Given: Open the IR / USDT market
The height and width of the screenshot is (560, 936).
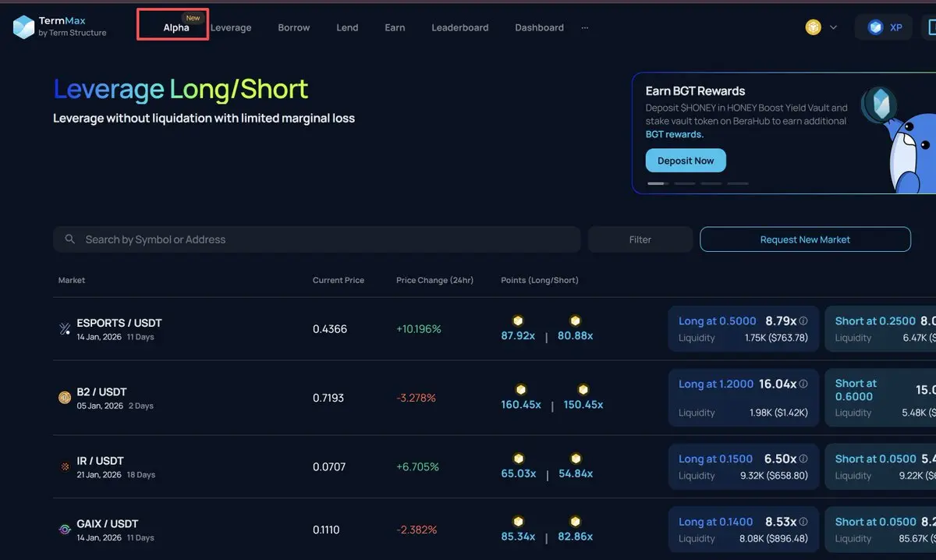Looking at the screenshot, I should (100, 461).
